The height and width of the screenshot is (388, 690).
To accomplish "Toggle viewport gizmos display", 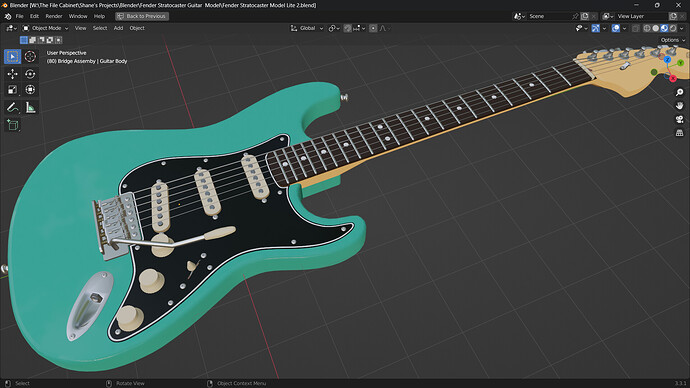I will 595,28.
